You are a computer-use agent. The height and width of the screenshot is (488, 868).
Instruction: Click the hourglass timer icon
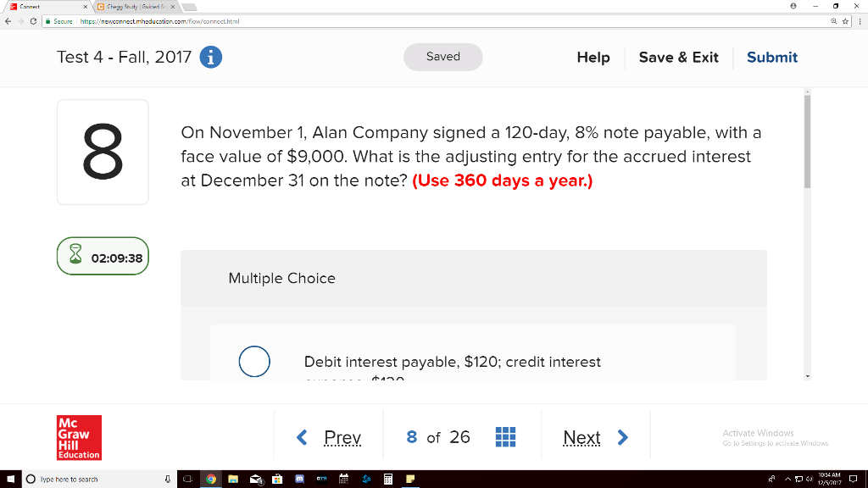click(x=76, y=255)
